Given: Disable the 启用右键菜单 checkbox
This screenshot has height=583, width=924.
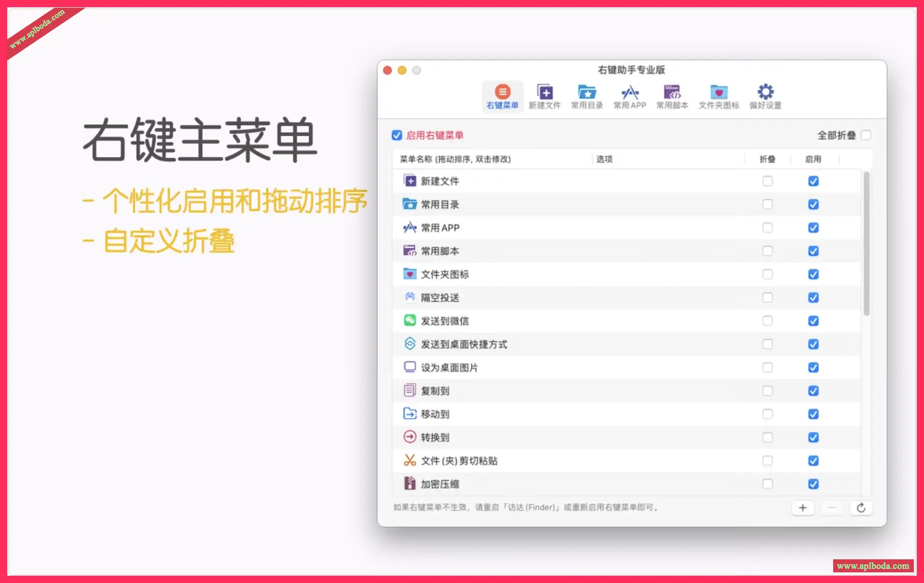Looking at the screenshot, I should click(397, 135).
